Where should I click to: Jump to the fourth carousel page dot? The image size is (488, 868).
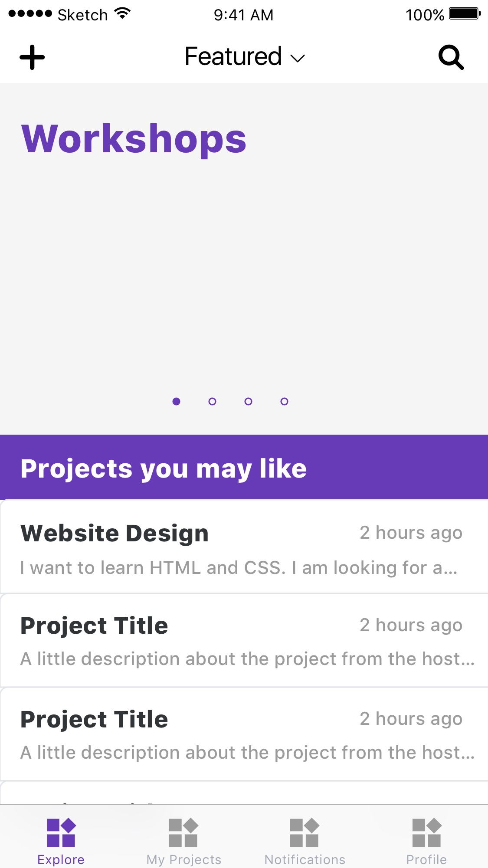pyautogui.click(x=284, y=401)
